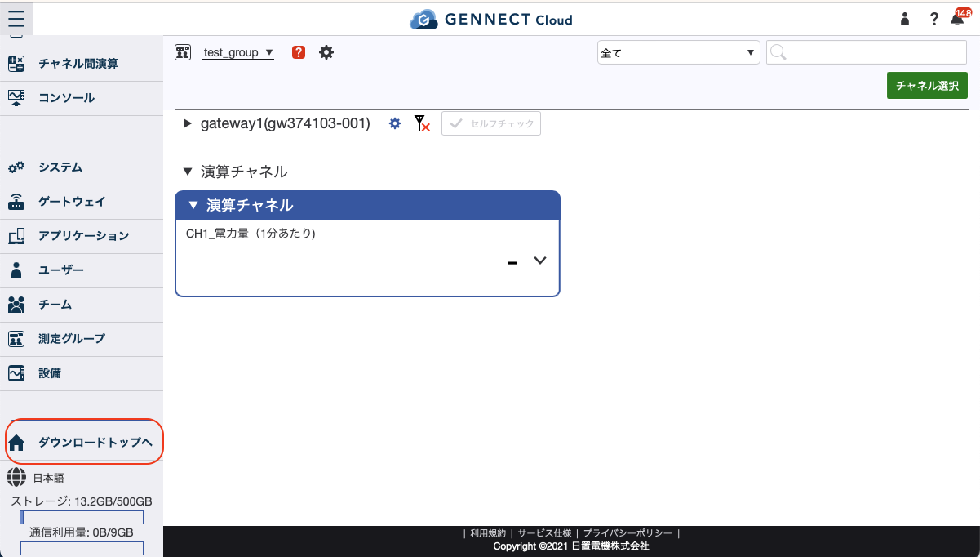This screenshot has width=980, height=557.
Task: Expand the gateway1(gw374103-001) tree item
Action: point(188,123)
